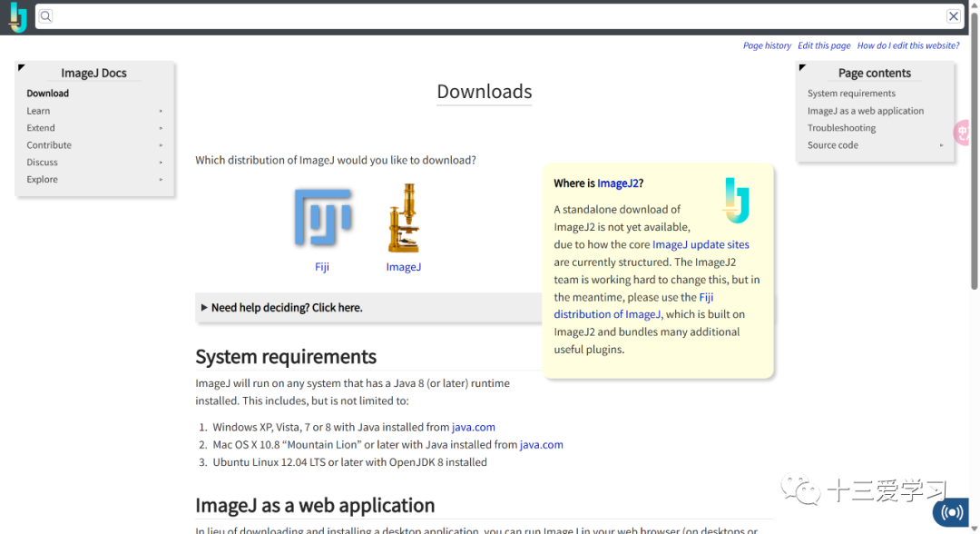Open the Page history link
980x534 pixels.
(767, 45)
